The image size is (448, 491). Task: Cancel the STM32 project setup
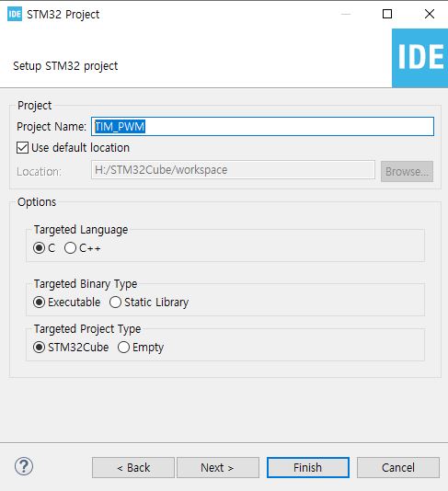click(398, 467)
